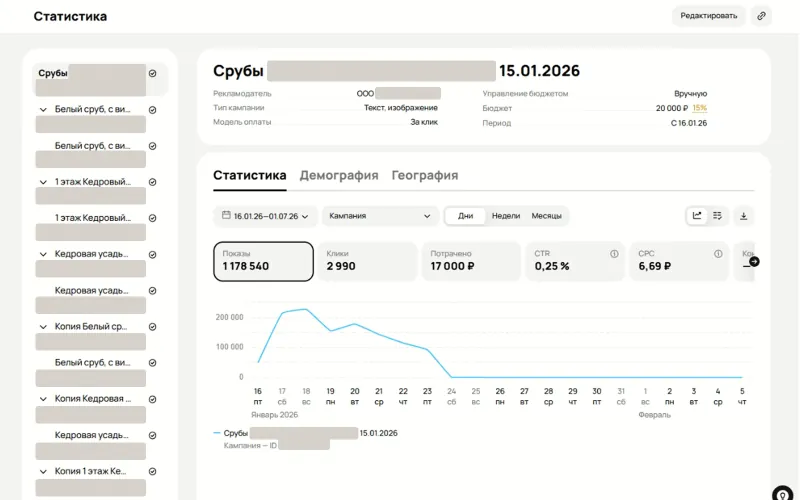Viewport: 800px width, 500px height.
Task: Click status check icon on Копия 1 этаж Ке... row
Action: [152, 471]
